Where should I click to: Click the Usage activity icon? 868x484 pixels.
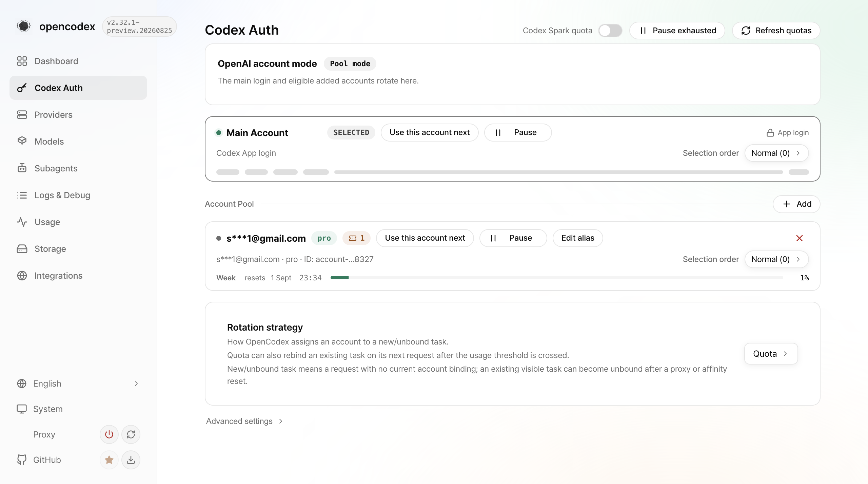(22, 222)
